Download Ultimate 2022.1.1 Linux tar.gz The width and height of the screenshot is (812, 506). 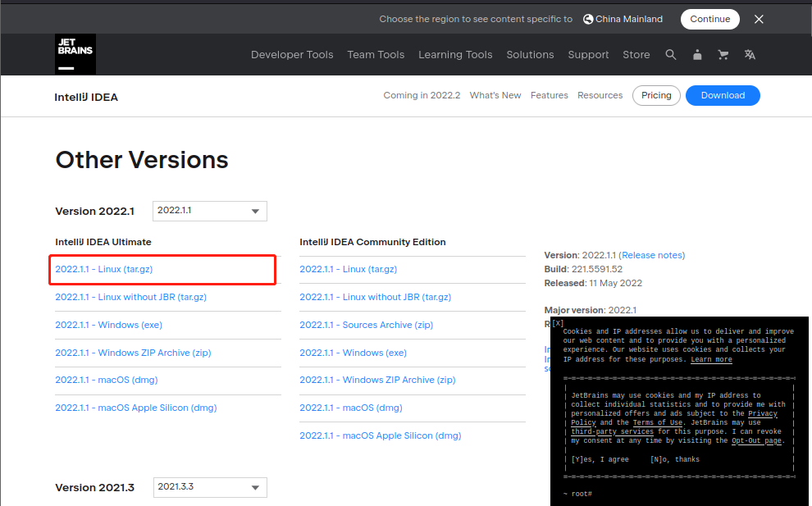104,269
